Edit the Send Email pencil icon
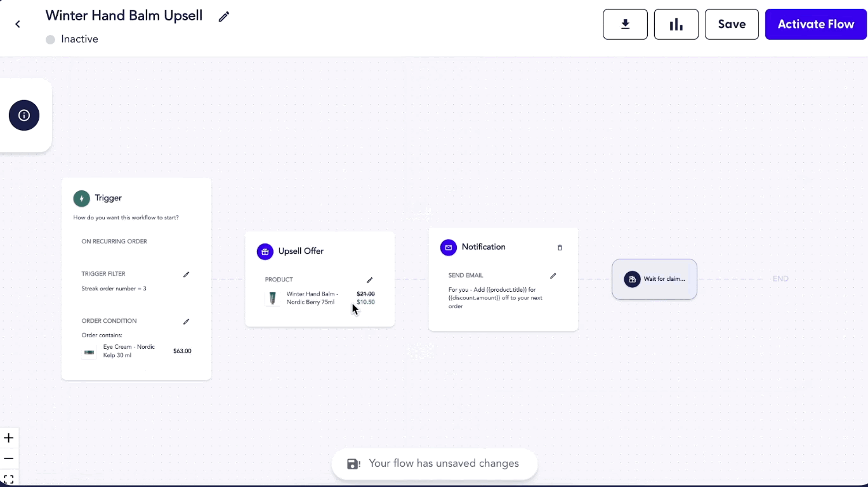868x487 pixels. [553, 276]
